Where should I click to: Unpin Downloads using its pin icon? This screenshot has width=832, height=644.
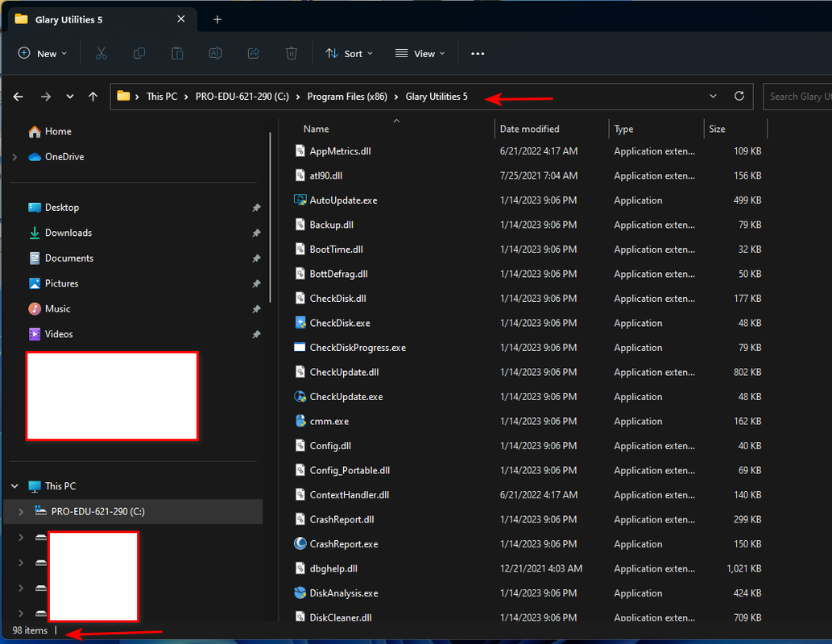point(256,233)
